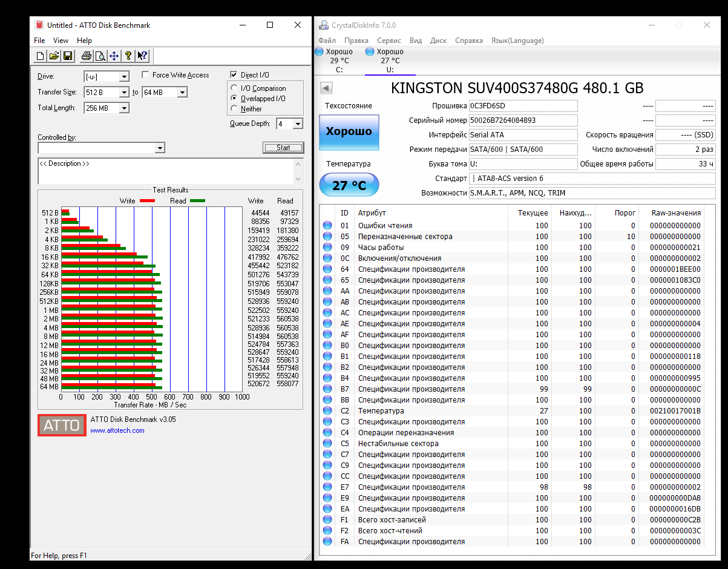Click the Open folder toolbar icon
The height and width of the screenshot is (569, 728).
(54, 56)
